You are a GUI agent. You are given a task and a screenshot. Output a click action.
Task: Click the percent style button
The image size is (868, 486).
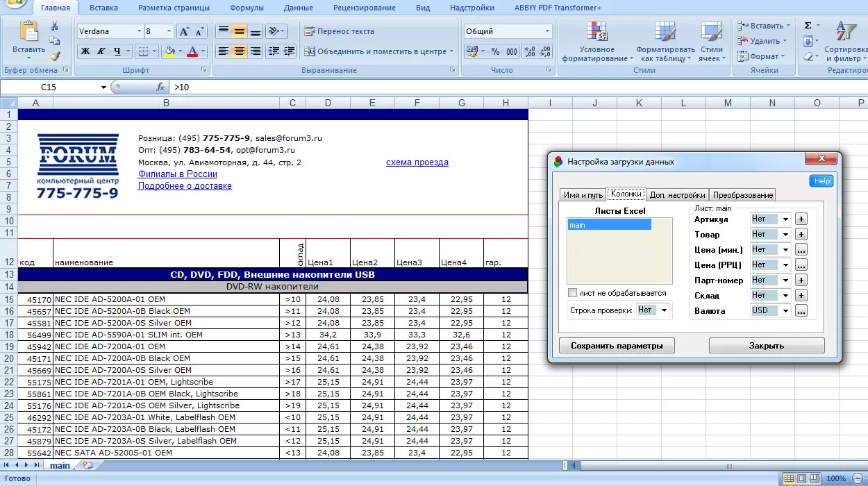pos(495,51)
